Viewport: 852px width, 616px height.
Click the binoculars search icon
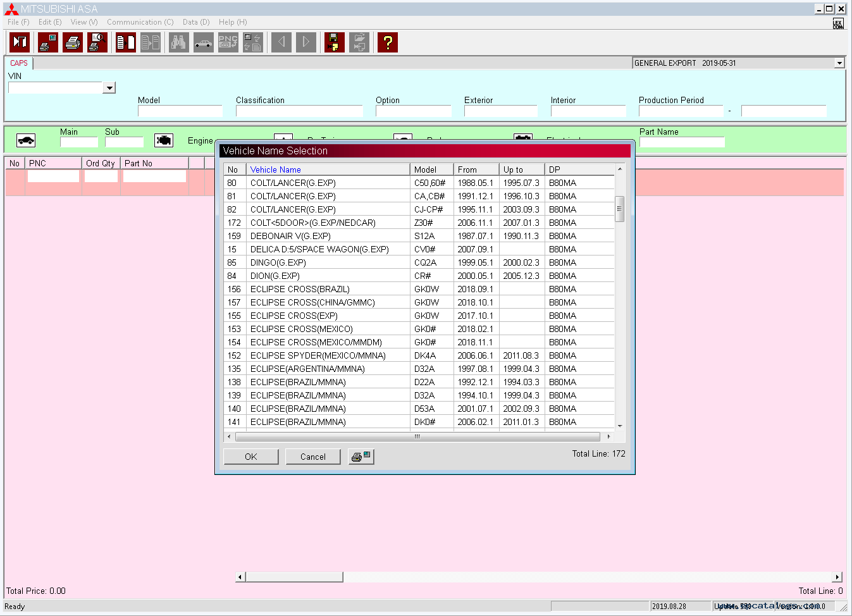(x=179, y=42)
